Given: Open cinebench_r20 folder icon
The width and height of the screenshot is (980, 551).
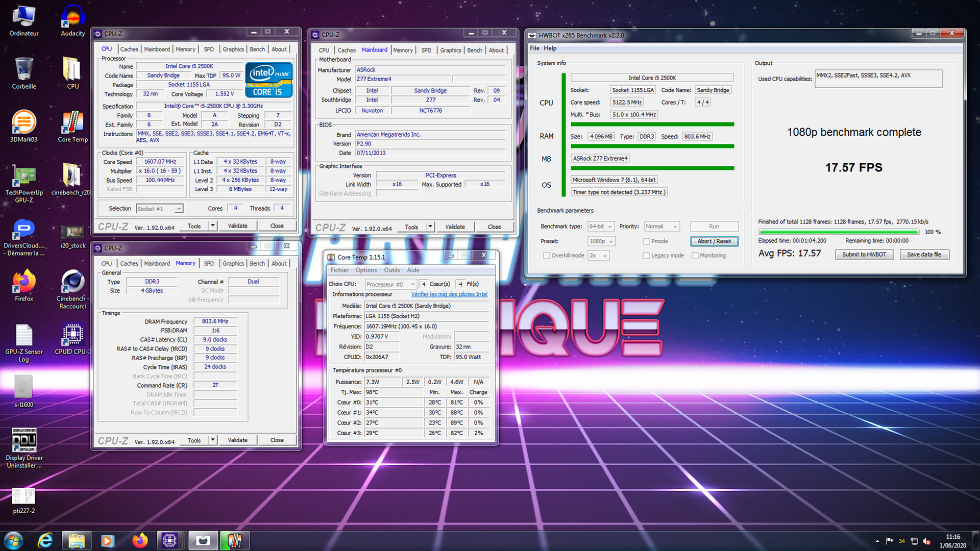Looking at the screenshot, I should [70, 180].
